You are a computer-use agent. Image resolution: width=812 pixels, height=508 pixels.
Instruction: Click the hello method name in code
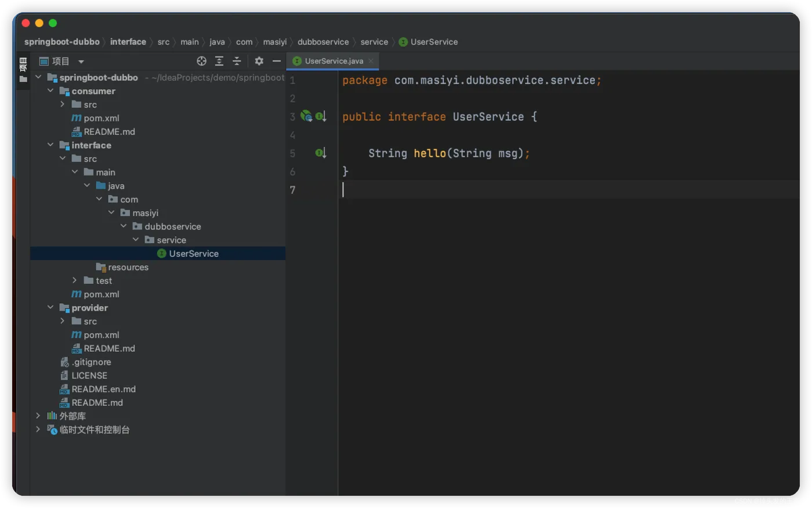tap(429, 153)
